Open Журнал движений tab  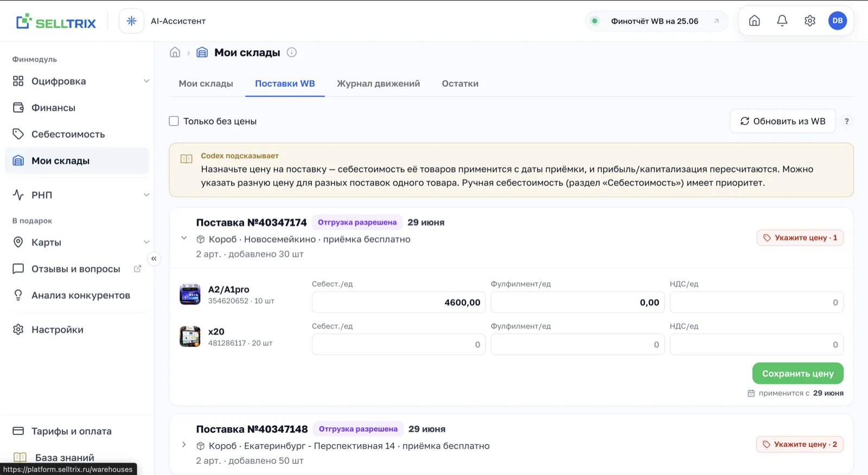coord(378,84)
